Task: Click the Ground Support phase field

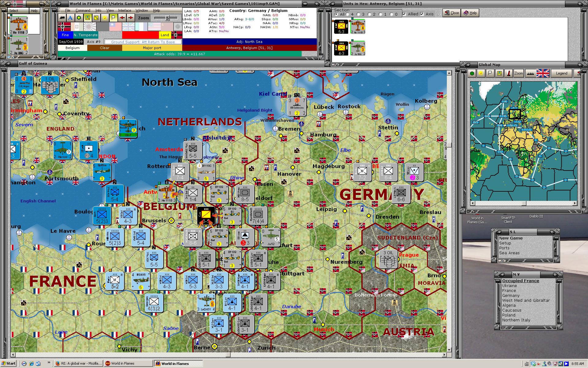Action: pyautogui.click(x=143, y=42)
